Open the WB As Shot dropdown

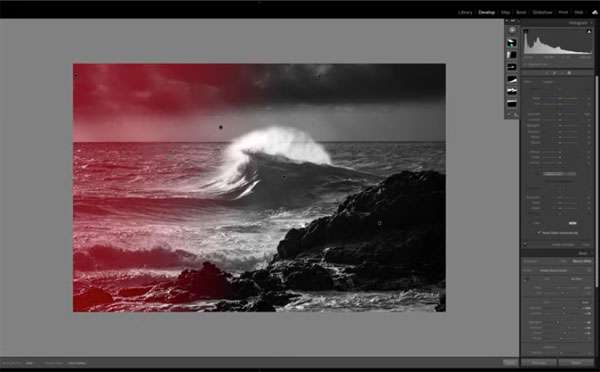(x=576, y=279)
